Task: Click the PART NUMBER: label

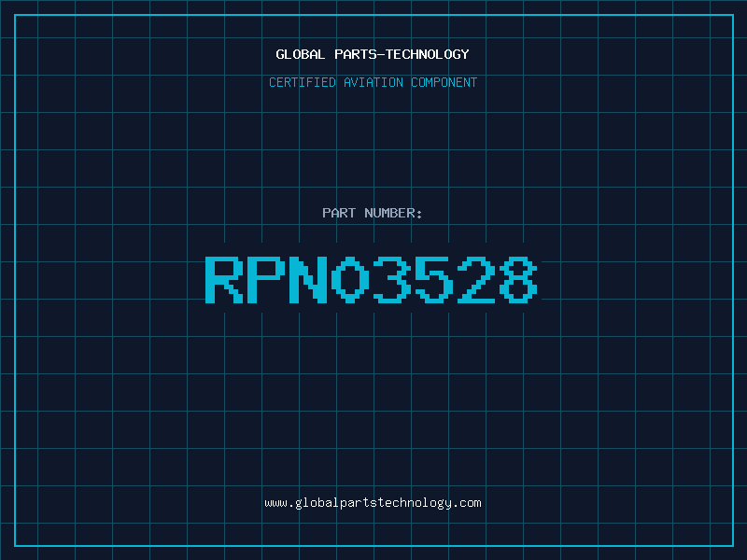Action: pos(373,213)
